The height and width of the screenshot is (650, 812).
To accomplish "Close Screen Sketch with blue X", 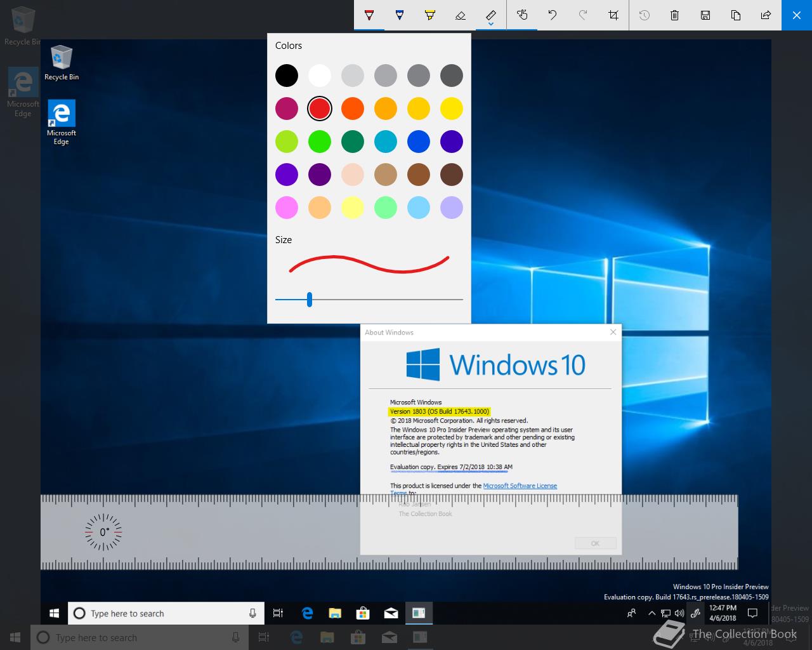I will (797, 15).
